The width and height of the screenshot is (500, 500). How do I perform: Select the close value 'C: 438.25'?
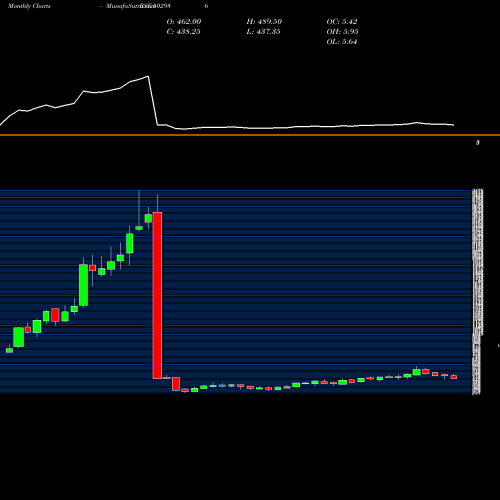183,31
